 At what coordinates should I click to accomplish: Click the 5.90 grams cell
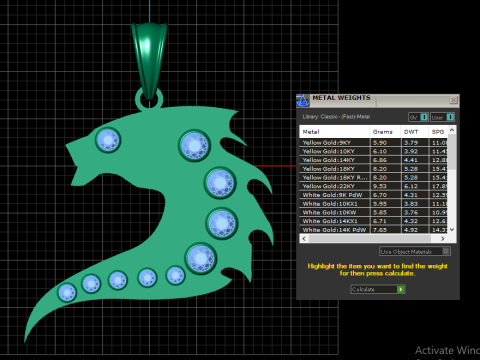(385, 143)
